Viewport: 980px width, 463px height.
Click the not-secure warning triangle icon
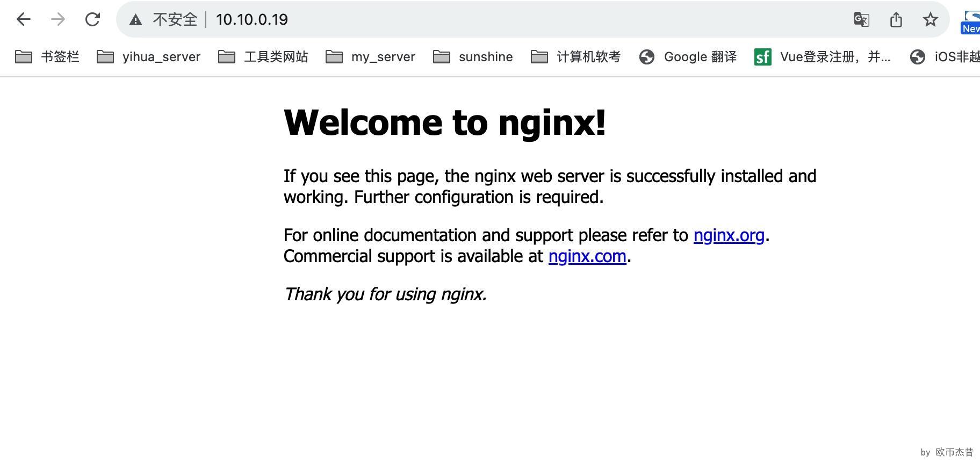click(135, 20)
